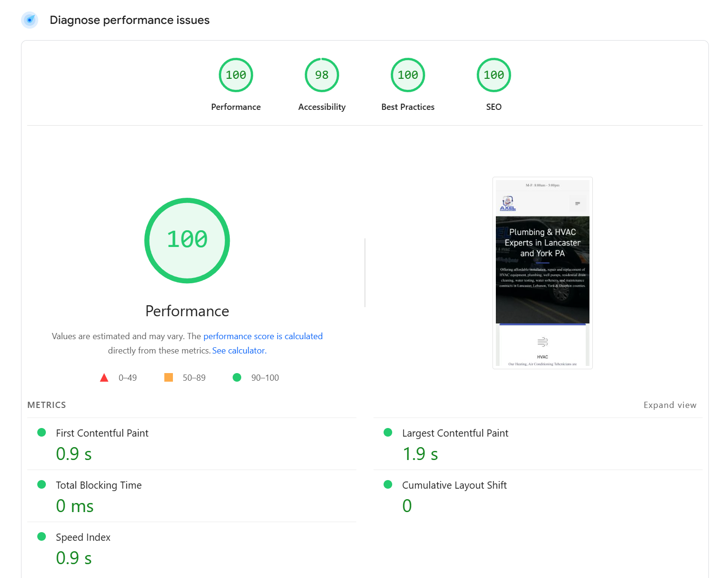
Task: Click the green dot beside First Contentful Paint
Action: click(42, 432)
